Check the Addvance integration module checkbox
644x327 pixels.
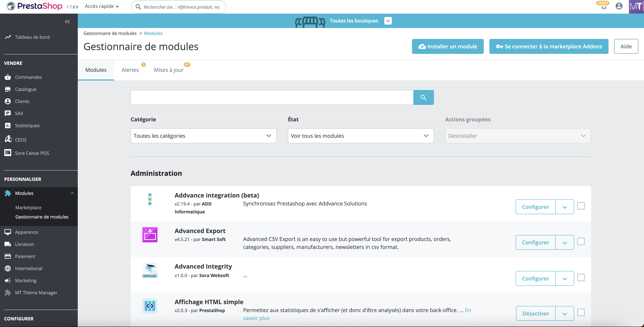(x=581, y=206)
